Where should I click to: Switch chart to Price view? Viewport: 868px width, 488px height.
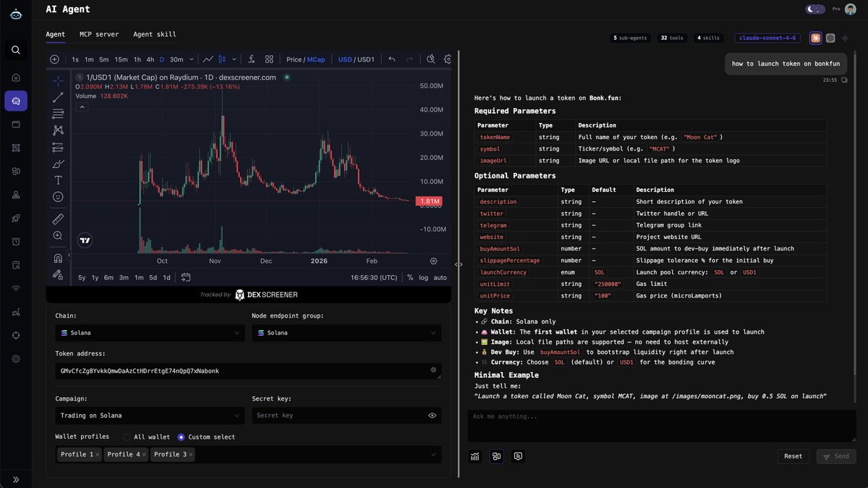[x=294, y=59]
